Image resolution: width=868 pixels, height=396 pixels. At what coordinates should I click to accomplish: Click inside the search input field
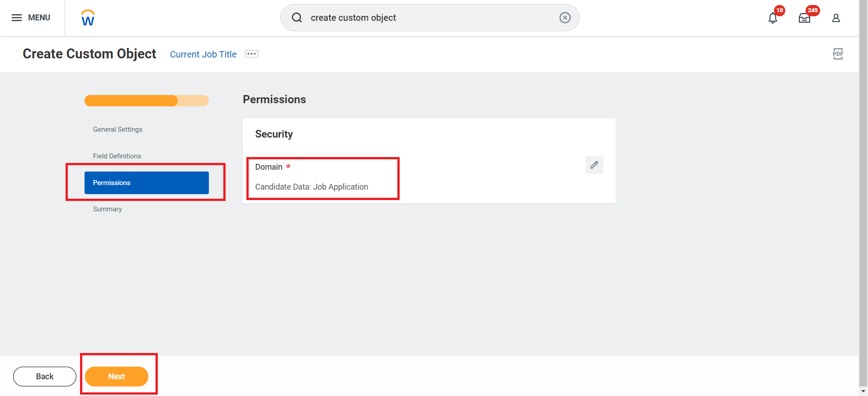[x=407, y=18]
